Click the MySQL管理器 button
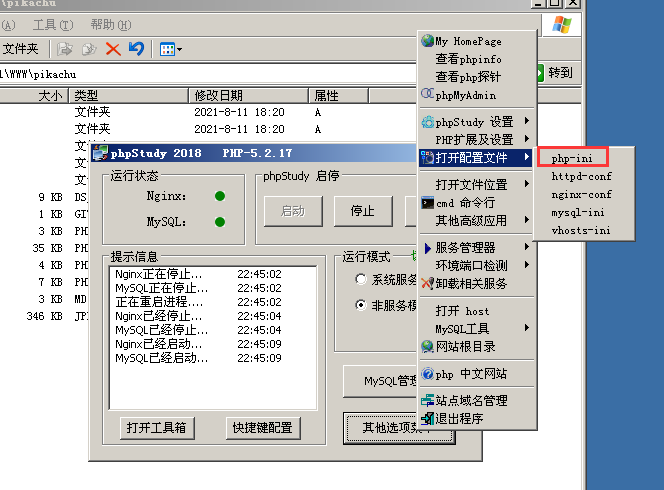Viewport: 664px width, 490px height. pos(380,381)
